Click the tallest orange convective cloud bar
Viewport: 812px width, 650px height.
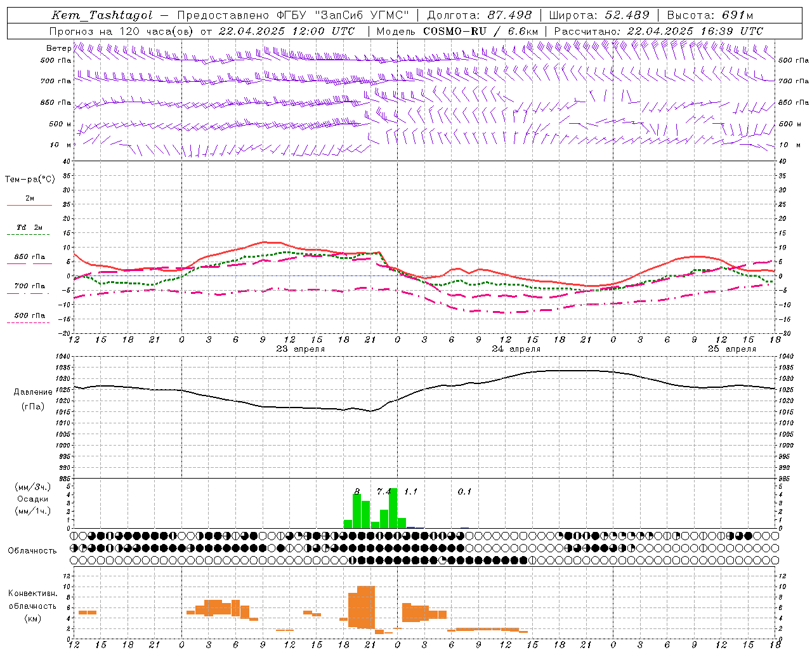coord(366,607)
